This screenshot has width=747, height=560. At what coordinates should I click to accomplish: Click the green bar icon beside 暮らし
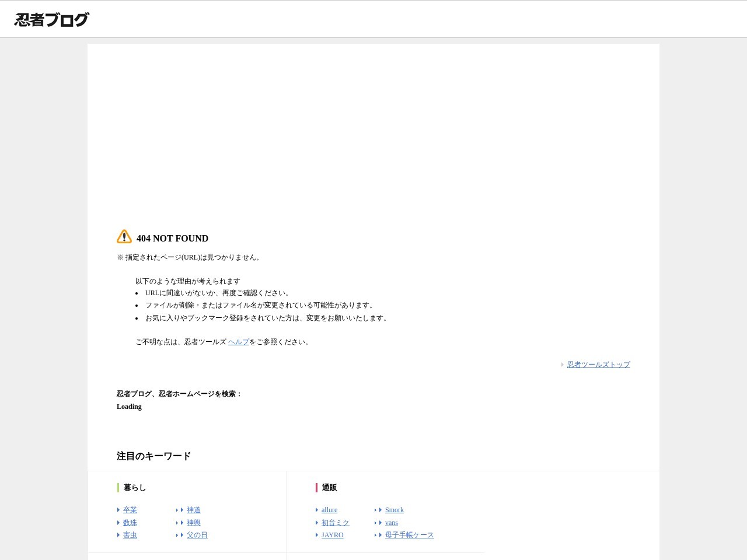click(118, 488)
